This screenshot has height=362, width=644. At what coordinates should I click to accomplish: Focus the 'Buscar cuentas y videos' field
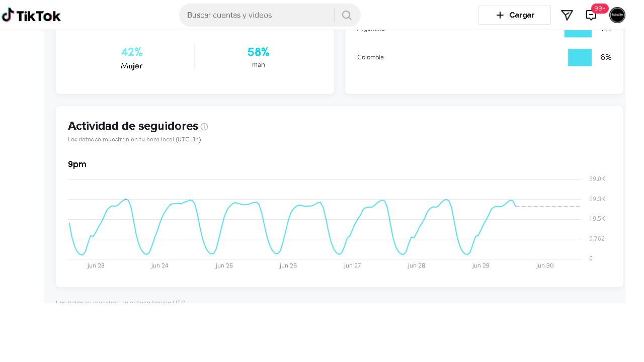click(257, 15)
